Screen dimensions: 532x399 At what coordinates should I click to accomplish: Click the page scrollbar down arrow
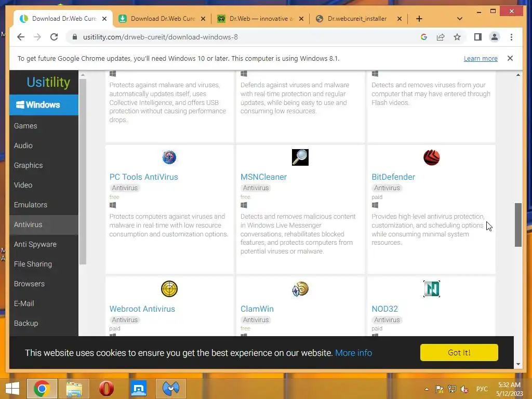518,364
